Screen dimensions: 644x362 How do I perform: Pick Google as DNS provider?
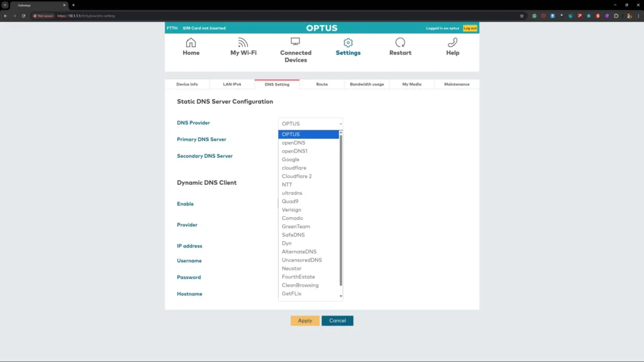pos(308,159)
